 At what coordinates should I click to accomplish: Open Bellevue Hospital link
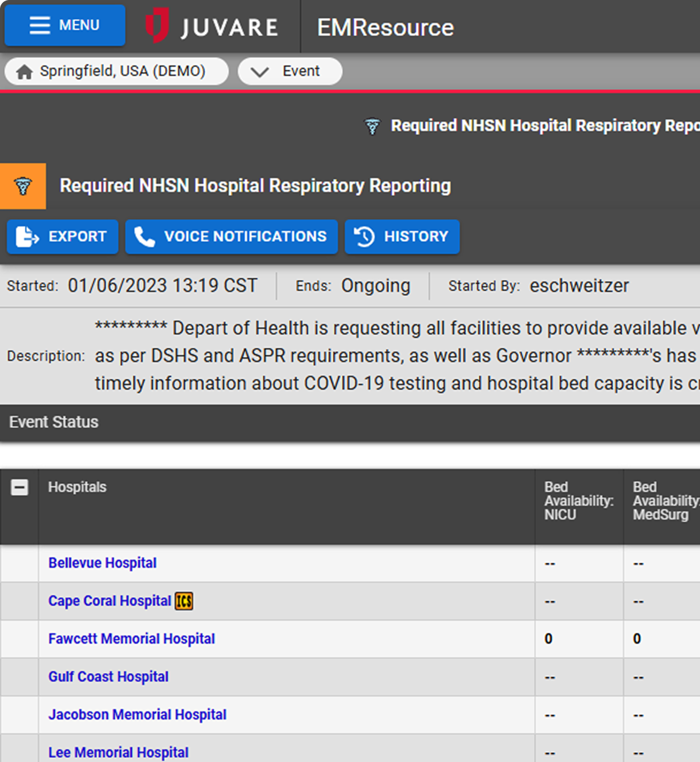click(102, 563)
